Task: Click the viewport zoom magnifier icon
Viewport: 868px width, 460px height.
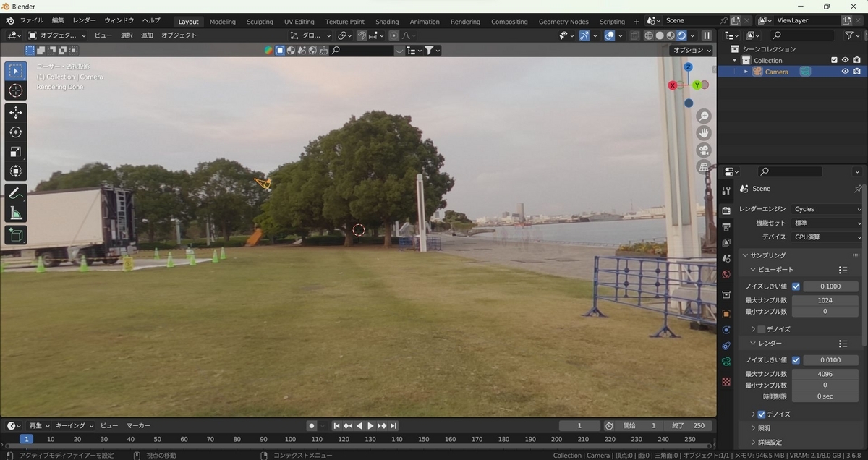Action: click(704, 116)
